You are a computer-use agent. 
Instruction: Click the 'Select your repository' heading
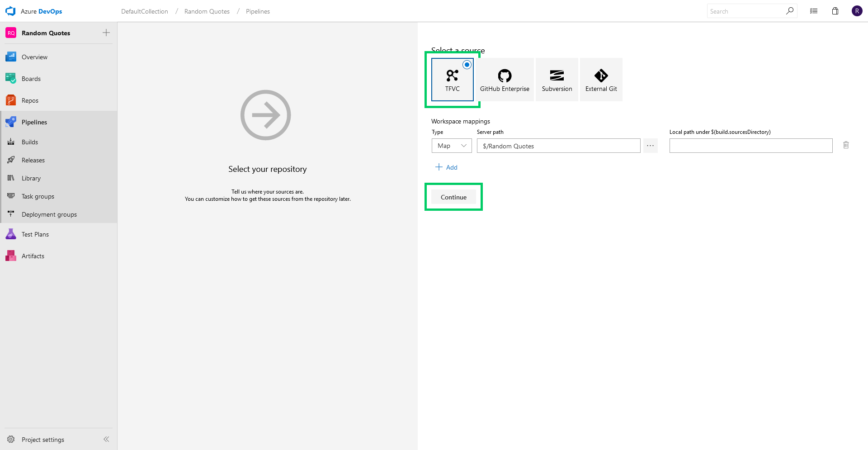268,169
